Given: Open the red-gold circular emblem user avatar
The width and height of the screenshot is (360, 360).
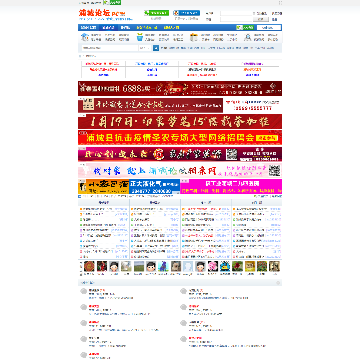Looking at the screenshot, I should click(89, 266).
